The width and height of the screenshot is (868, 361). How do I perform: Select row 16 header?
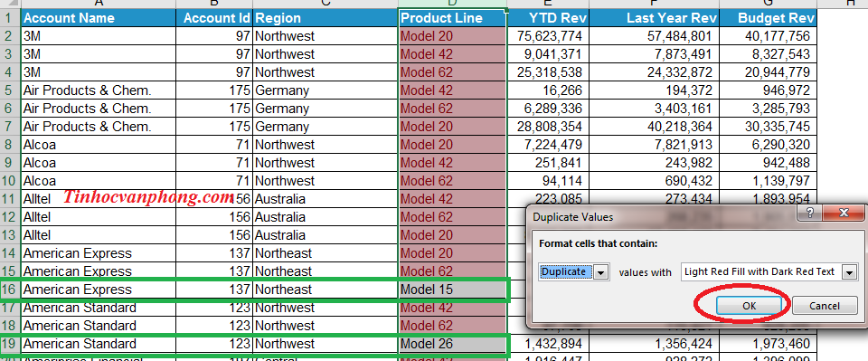point(10,290)
